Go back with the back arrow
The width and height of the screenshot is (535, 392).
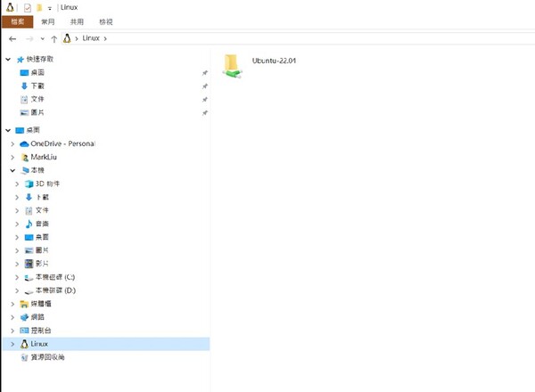(12, 38)
